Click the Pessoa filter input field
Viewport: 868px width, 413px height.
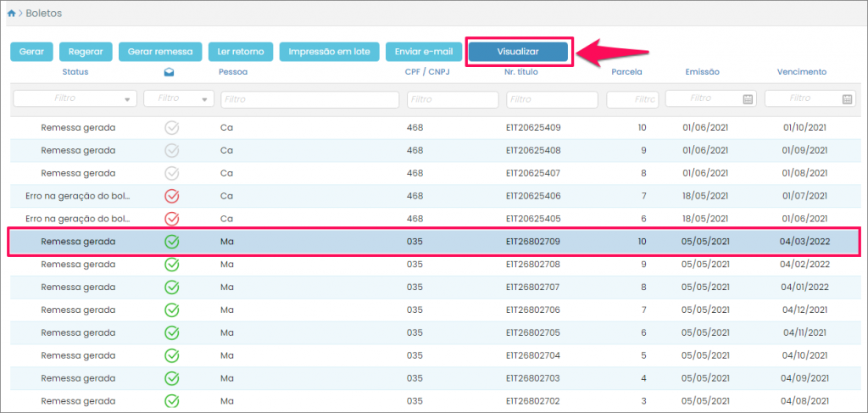[x=309, y=99]
